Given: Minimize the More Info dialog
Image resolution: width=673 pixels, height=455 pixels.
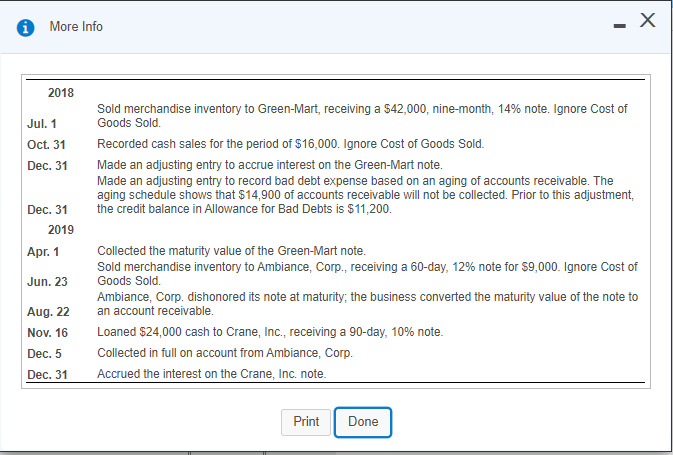Looking at the screenshot, I should (619, 26).
